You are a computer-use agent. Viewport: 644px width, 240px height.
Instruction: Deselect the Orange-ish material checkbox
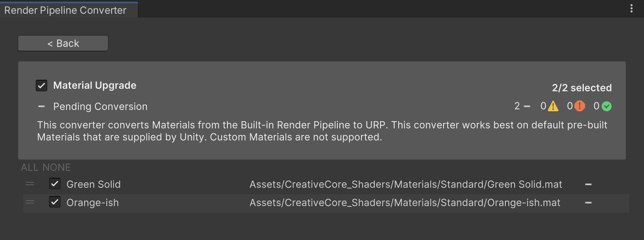click(x=55, y=203)
